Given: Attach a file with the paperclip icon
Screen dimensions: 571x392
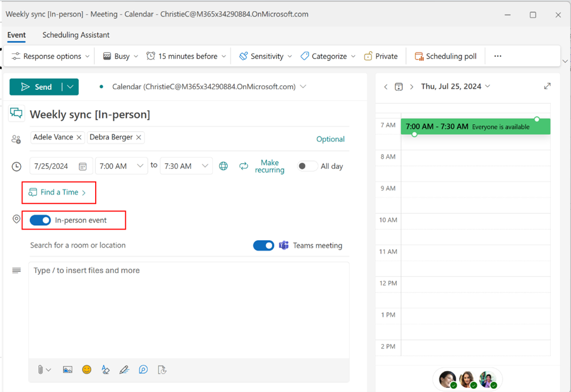Looking at the screenshot, I should click(x=41, y=370).
